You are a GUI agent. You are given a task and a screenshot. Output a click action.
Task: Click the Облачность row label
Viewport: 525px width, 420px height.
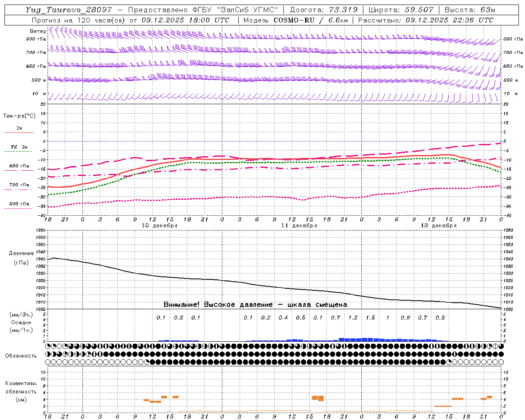(x=21, y=356)
